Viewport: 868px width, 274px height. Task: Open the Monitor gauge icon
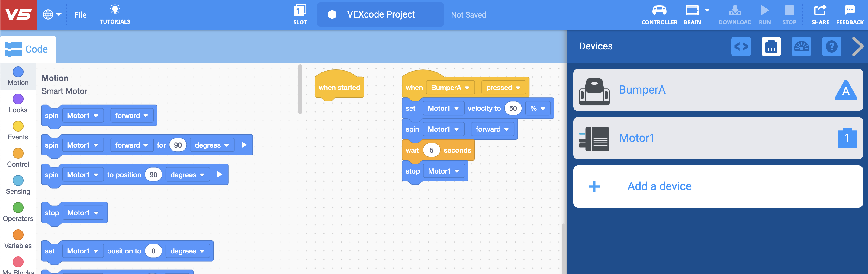(801, 46)
